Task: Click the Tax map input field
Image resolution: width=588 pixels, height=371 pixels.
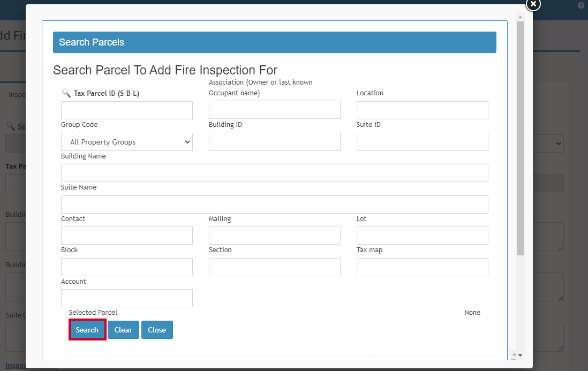Action: click(x=422, y=267)
